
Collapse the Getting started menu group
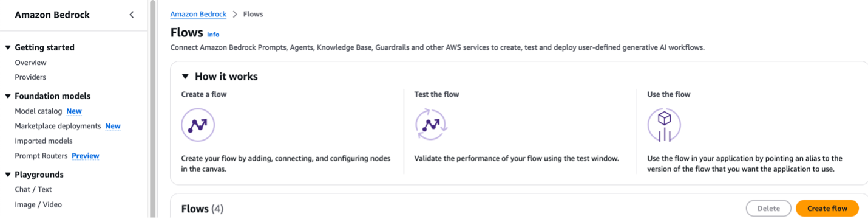pos(8,47)
